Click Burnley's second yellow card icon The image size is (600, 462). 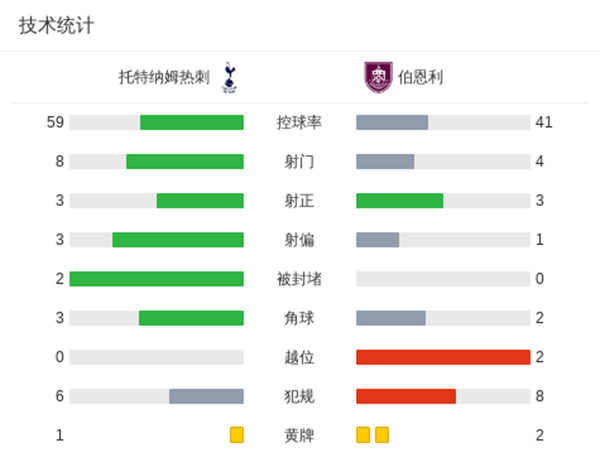pyautogui.click(x=382, y=435)
